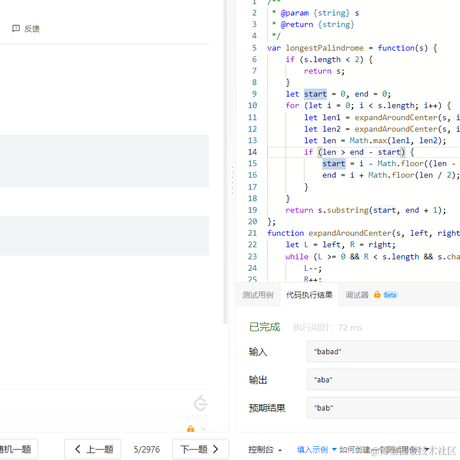The width and height of the screenshot is (460, 460).
Task: Click line 23 while loop condition
Action: 373,256
